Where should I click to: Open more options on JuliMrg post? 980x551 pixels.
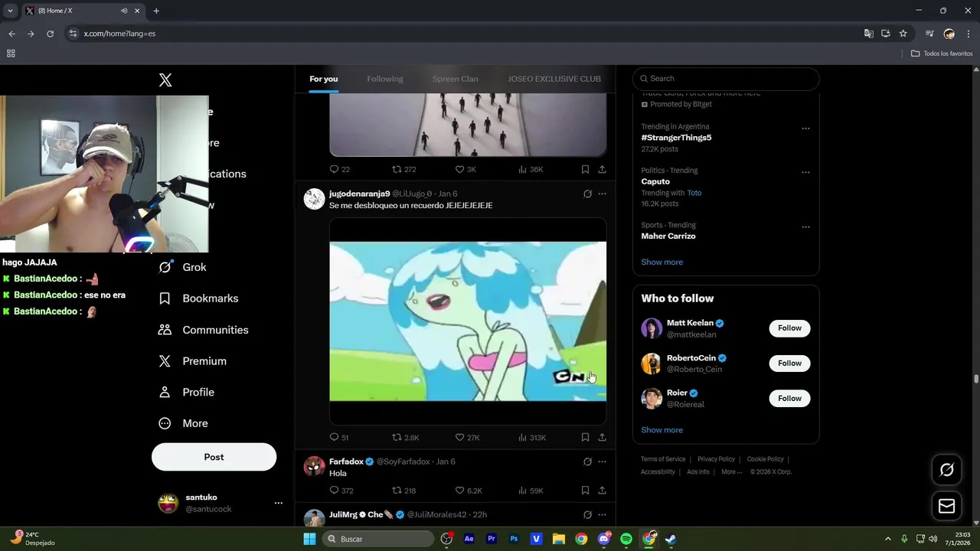click(602, 515)
